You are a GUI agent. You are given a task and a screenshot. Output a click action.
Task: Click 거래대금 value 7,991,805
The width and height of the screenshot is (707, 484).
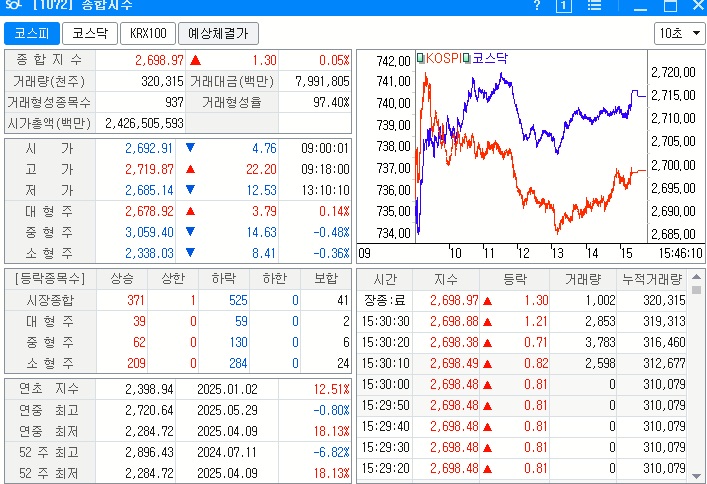pos(322,81)
